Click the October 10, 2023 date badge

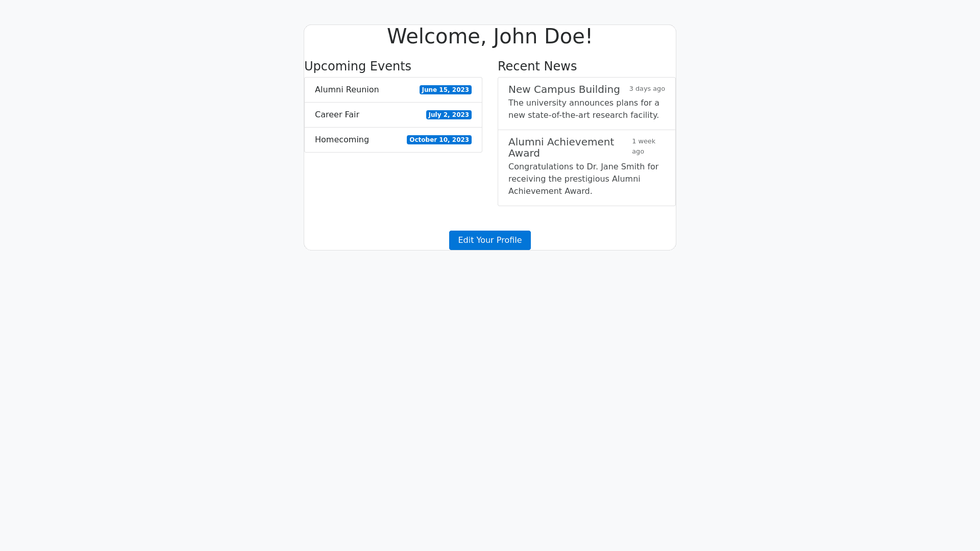tap(439, 140)
